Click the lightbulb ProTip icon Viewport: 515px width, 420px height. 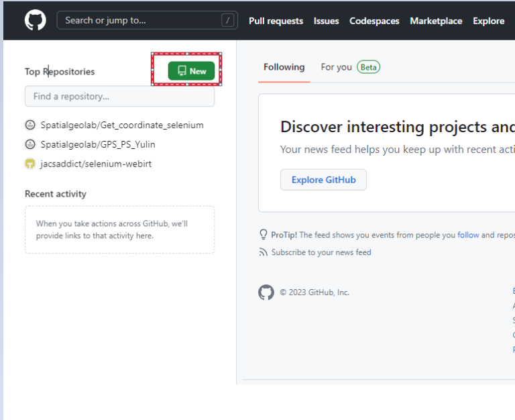[x=264, y=235]
